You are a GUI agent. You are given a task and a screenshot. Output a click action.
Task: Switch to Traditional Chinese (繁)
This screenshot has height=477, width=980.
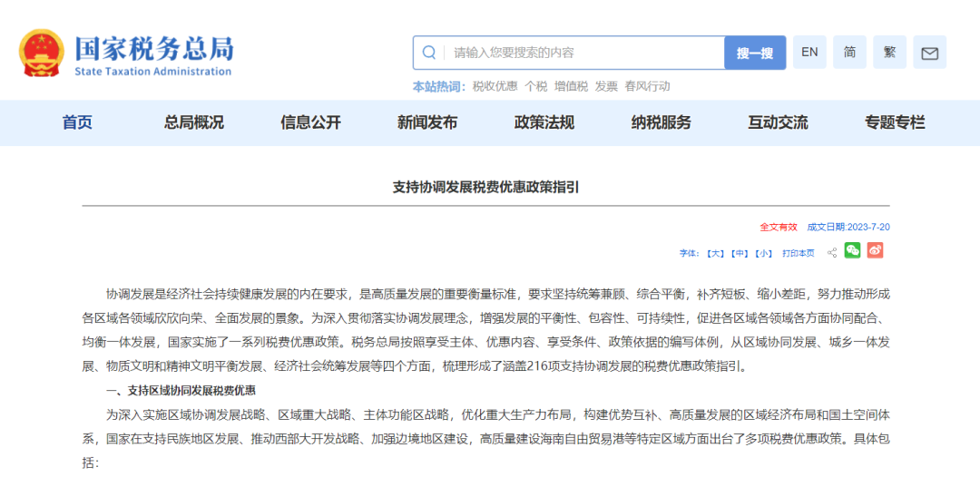pyautogui.click(x=889, y=53)
